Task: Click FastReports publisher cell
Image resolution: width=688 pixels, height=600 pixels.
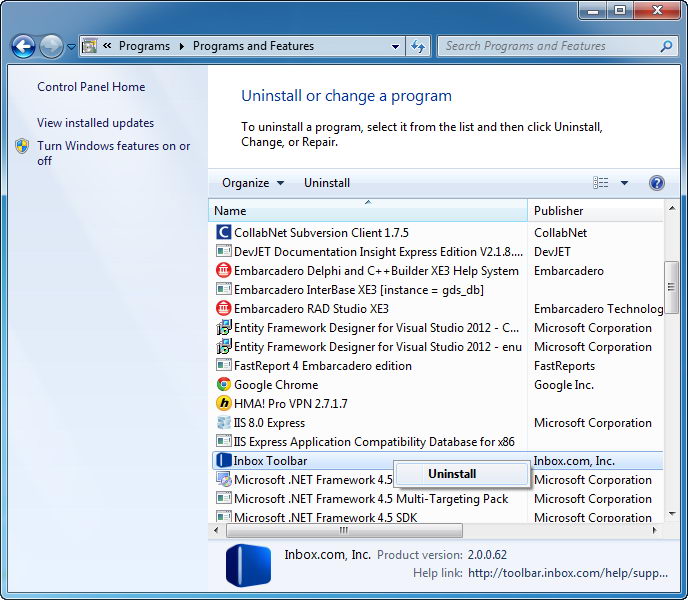Action: pyautogui.click(x=564, y=366)
